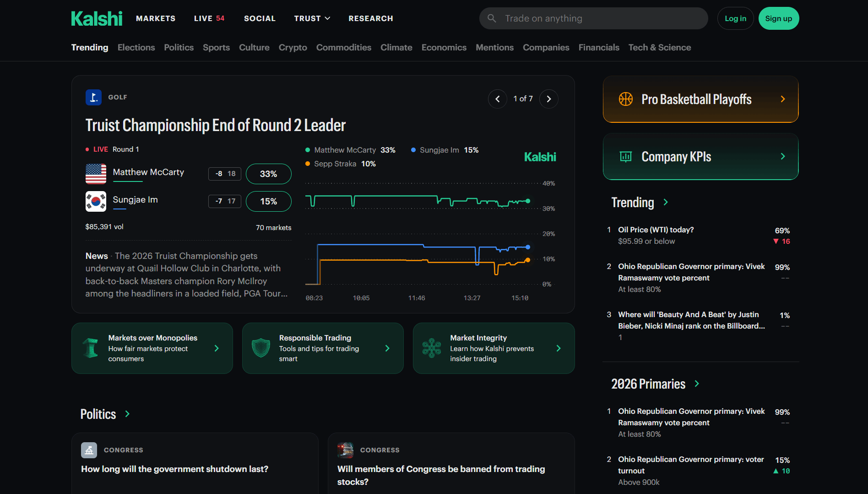This screenshot has width=868, height=494.
Task: Open the Truist Championship news blurb
Action: pos(188,274)
